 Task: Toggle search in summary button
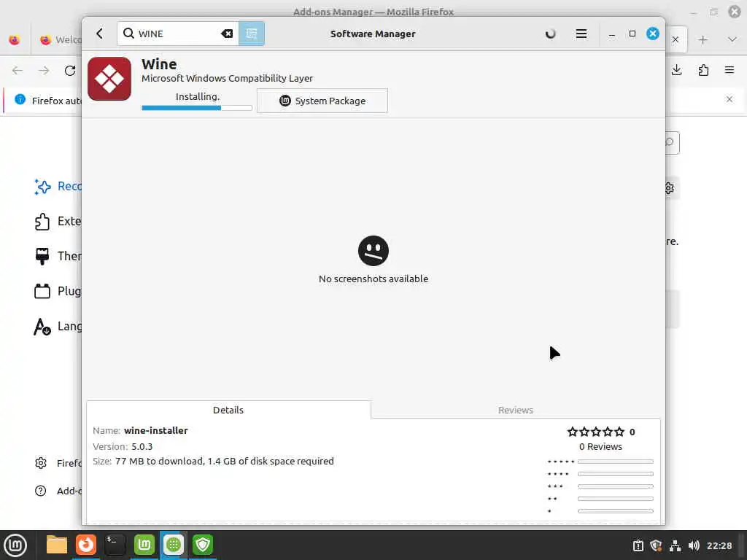[x=252, y=34]
